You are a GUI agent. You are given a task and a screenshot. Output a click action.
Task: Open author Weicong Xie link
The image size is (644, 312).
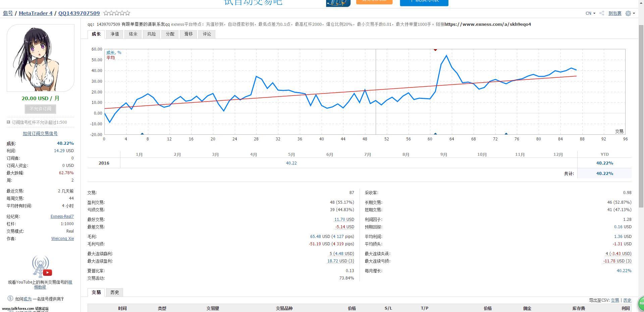coord(62,239)
